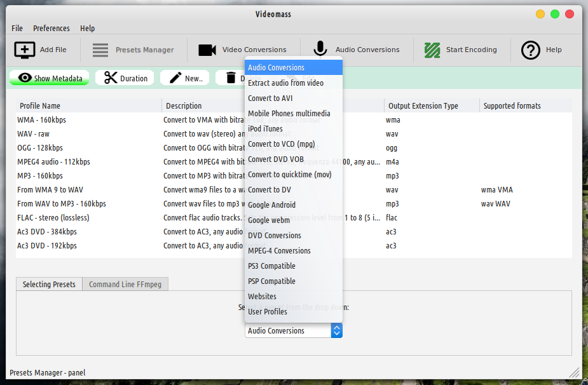Select iPod iTunes preset category
588x385 pixels.
pos(294,128)
